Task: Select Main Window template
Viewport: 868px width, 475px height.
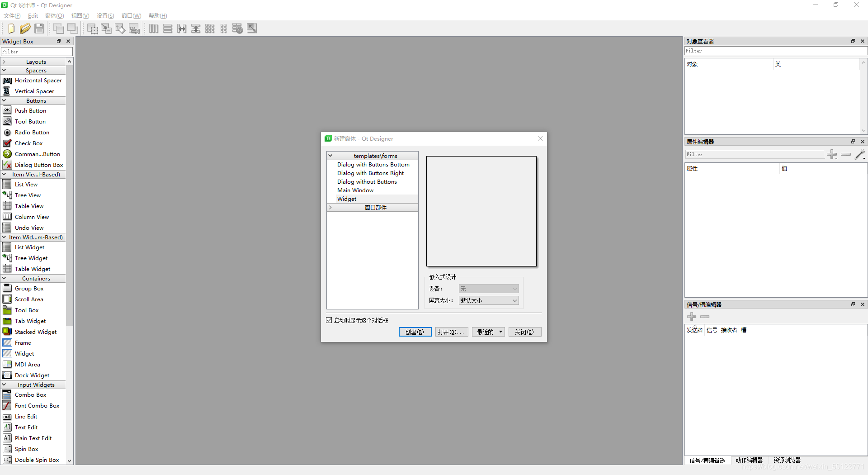Action: [355, 190]
